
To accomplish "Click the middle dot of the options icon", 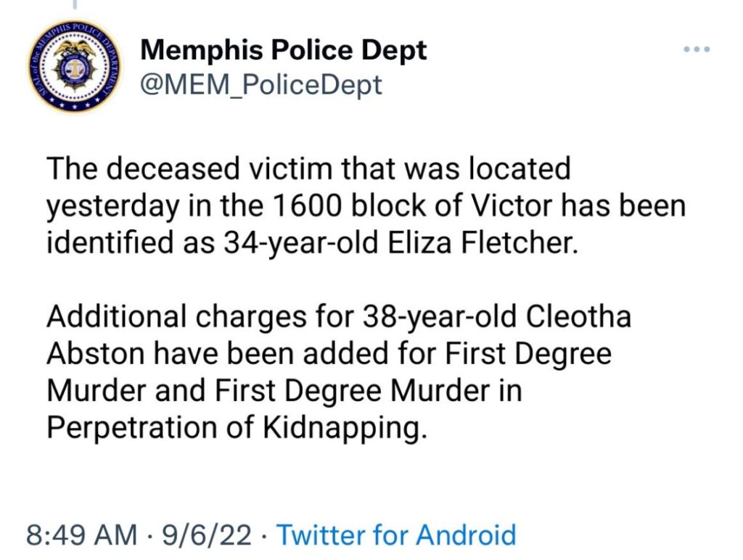I will coord(697,48).
